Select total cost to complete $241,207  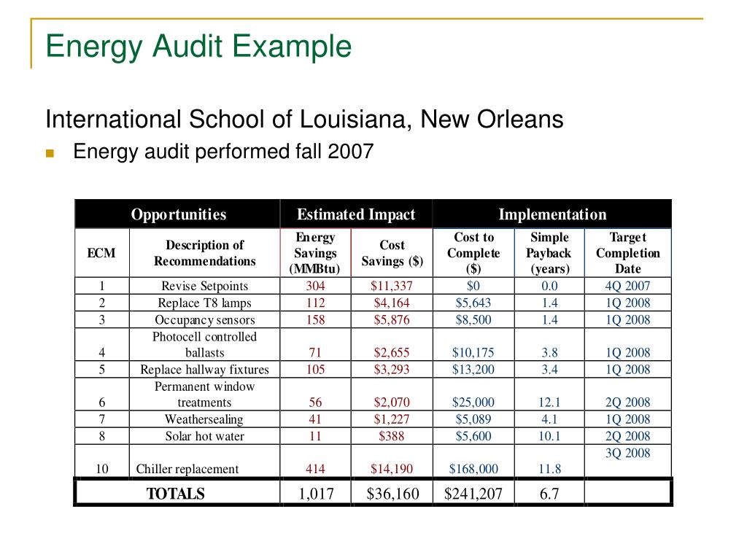473,494
